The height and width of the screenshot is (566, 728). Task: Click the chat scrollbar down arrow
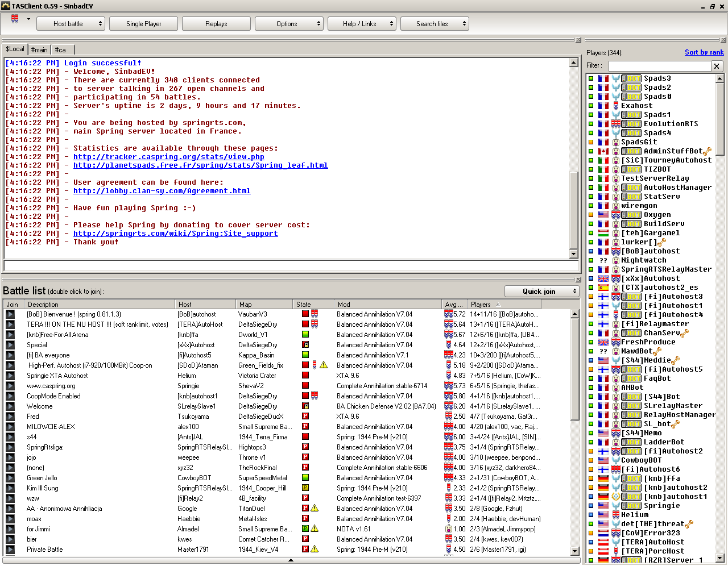(574, 254)
